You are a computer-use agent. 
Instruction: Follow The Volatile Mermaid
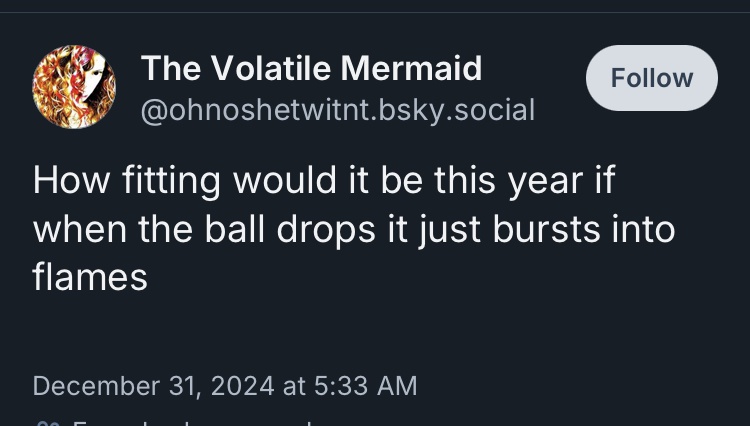(x=651, y=78)
